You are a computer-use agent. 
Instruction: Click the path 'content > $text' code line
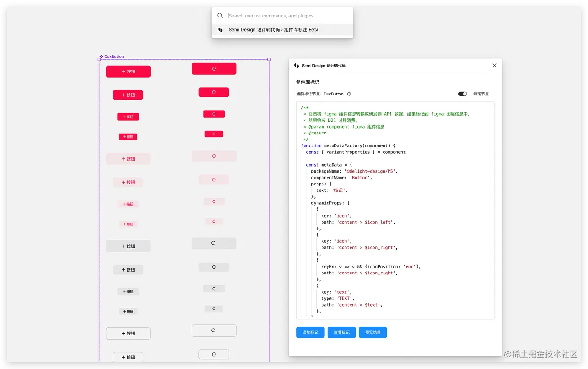352,305
